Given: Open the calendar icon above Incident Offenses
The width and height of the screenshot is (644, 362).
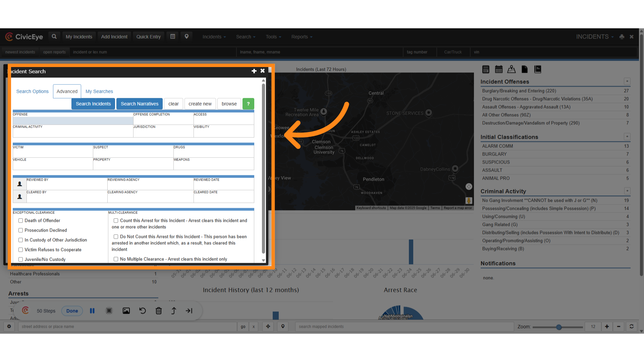Looking at the screenshot, I should pyautogui.click(x=499, y=69).
